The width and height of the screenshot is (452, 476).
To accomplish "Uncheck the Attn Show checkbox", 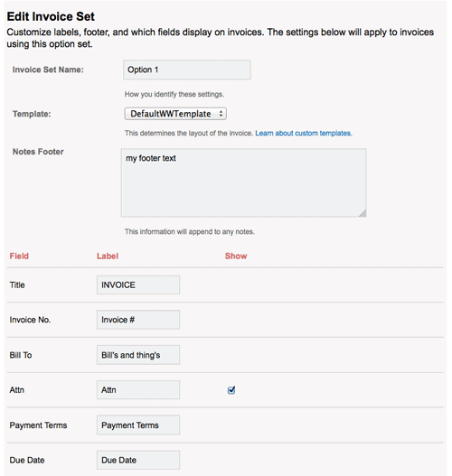I will coord(231,390).
